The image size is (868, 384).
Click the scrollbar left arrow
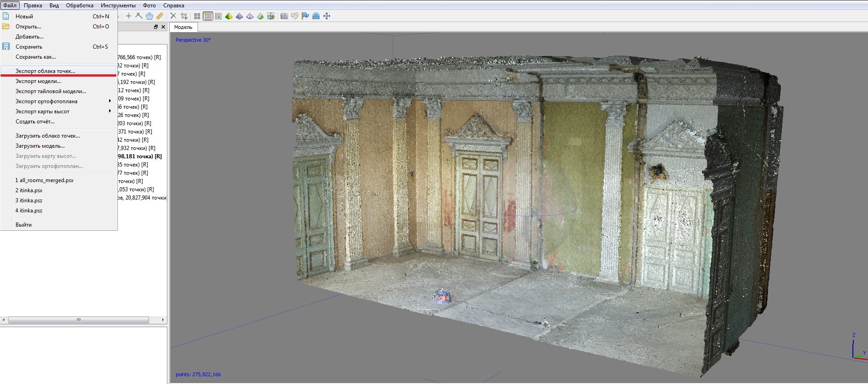click(4, 320)
